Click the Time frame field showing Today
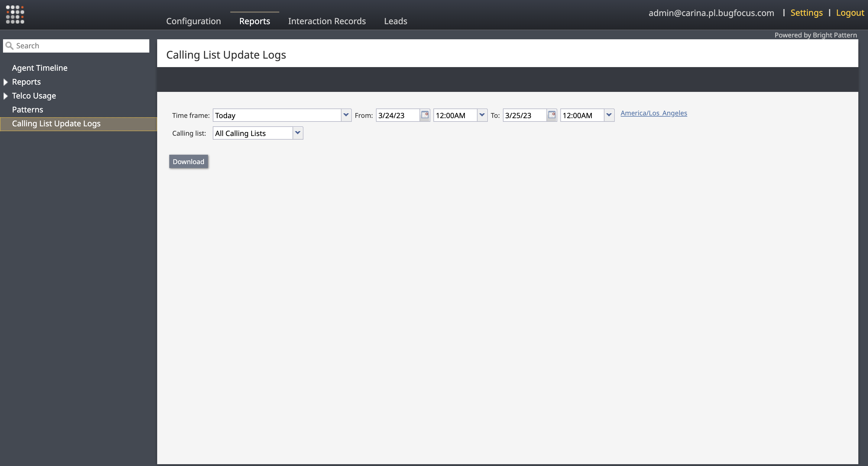This screenshot has width=868, height=466. [x=277, y=115]
